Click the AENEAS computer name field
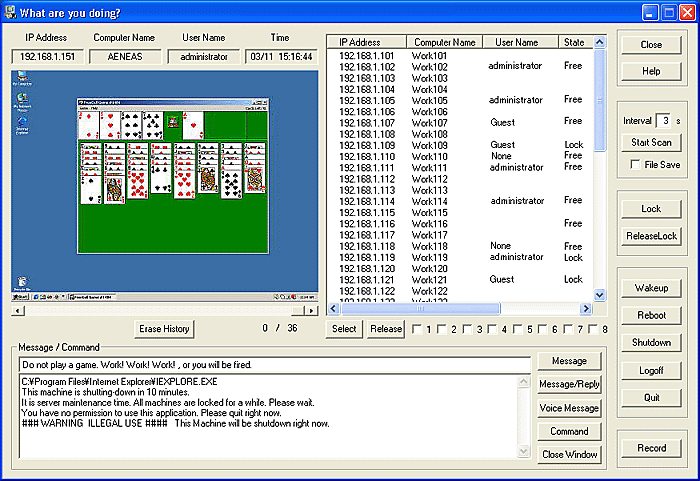The image size is (700, 481). click(125, 57)
